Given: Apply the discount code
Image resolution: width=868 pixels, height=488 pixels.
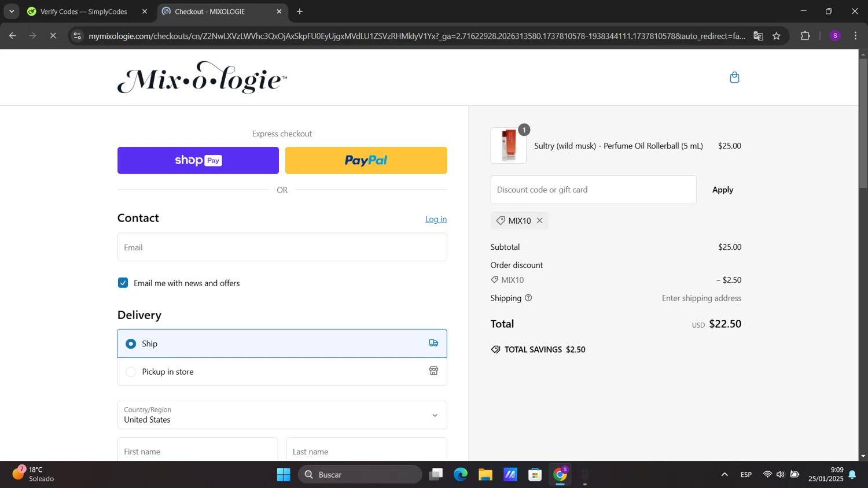Looking at the screenshot, I should pos(722,190).
